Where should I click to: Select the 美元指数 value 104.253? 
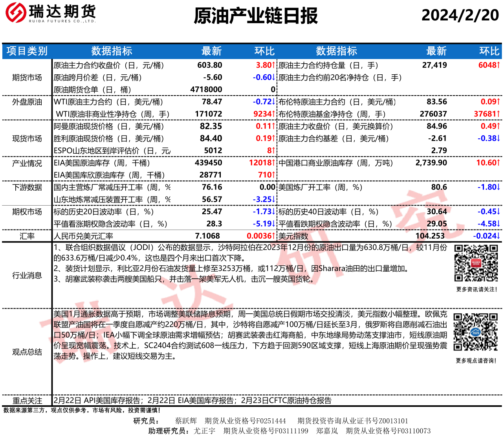pos(430,236)
